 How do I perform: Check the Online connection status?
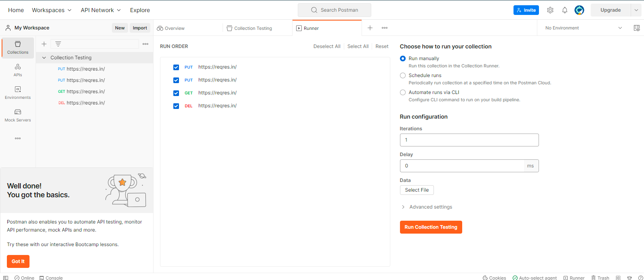click(x=24, y=278)
